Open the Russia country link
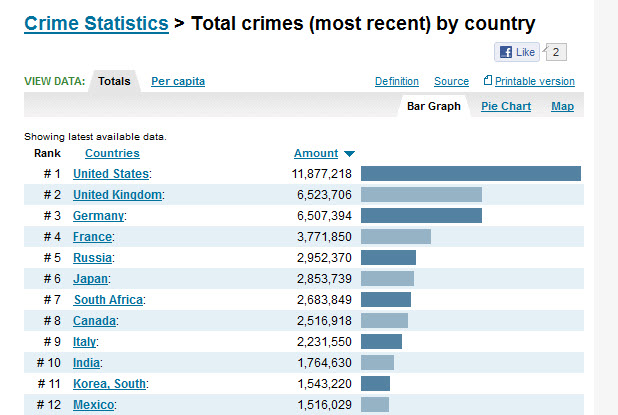Screen dimensions: 618x415 92,258
